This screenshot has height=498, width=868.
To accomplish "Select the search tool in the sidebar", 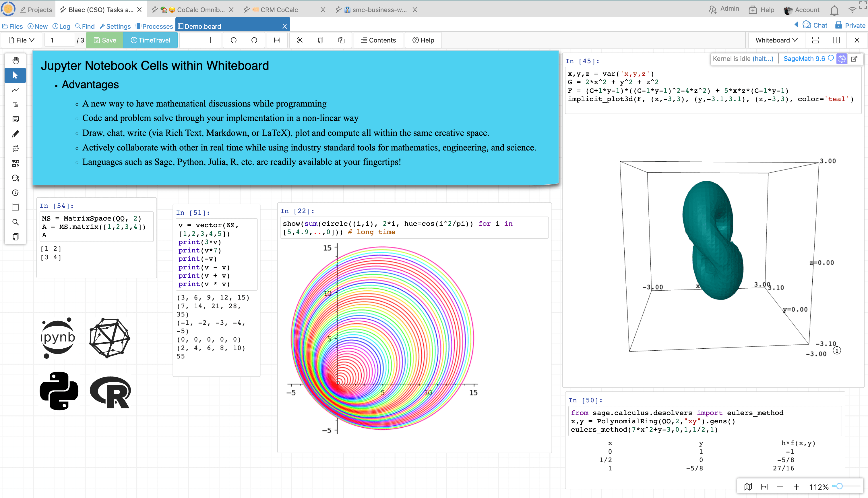I will (x=15, y=222).
